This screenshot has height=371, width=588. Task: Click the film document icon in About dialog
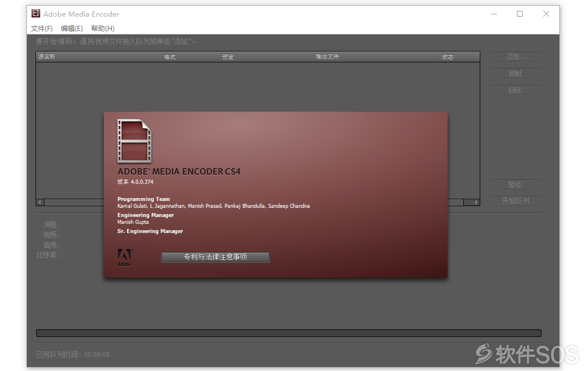tap(134, 141)
